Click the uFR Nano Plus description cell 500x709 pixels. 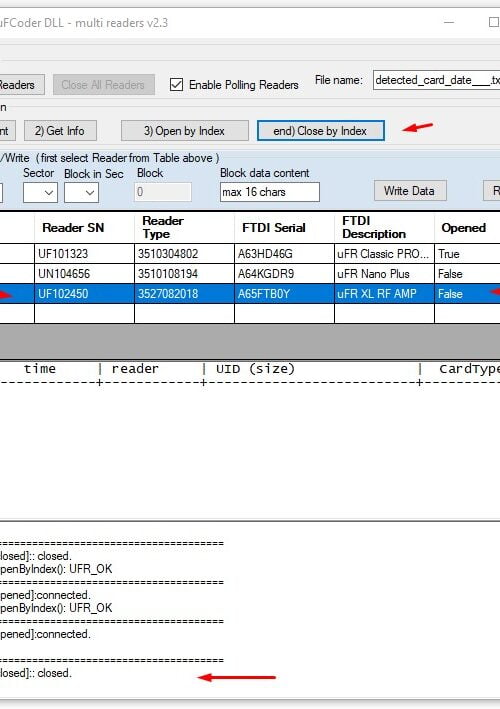click(384, 274)
